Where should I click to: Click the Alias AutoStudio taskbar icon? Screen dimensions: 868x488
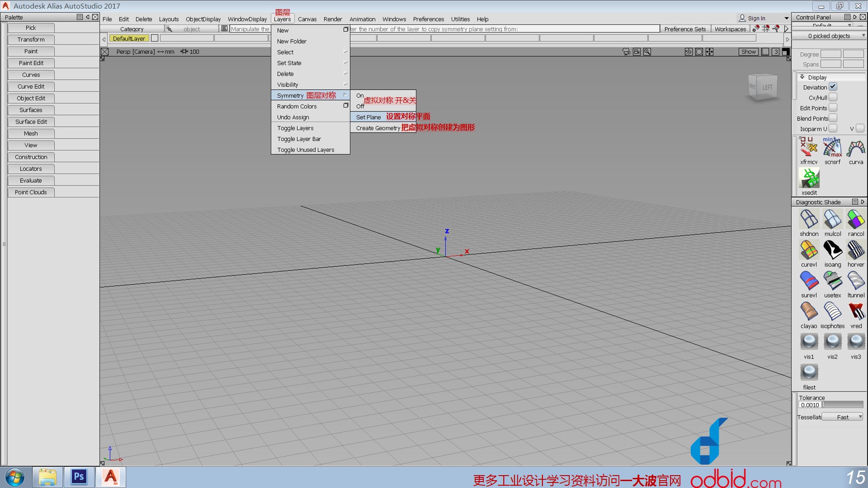(x=111, y=477)
